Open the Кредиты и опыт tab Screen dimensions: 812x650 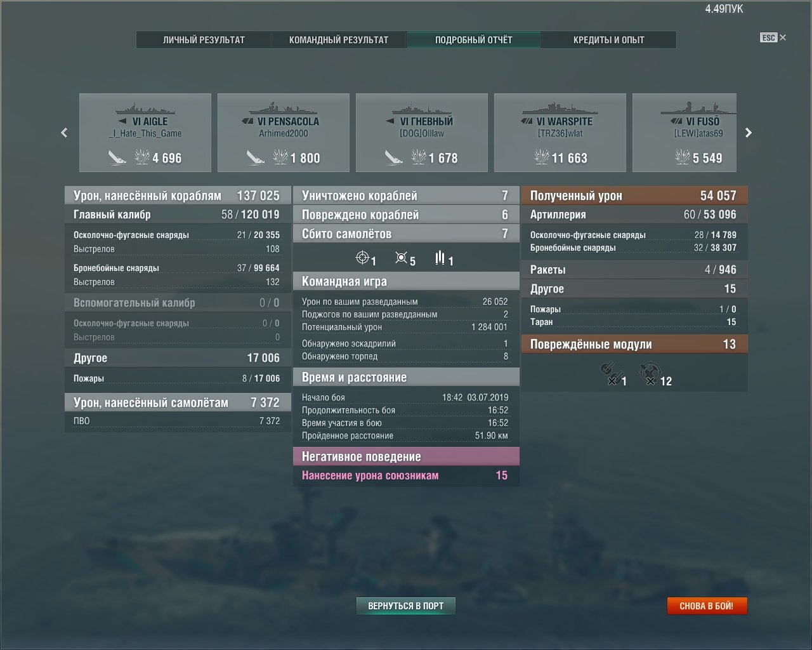[x=608, y=39]
